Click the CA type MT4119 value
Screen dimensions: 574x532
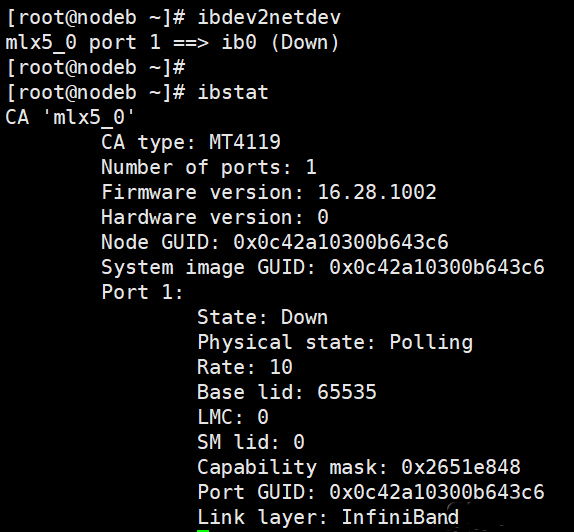click(x=245, y=142)
